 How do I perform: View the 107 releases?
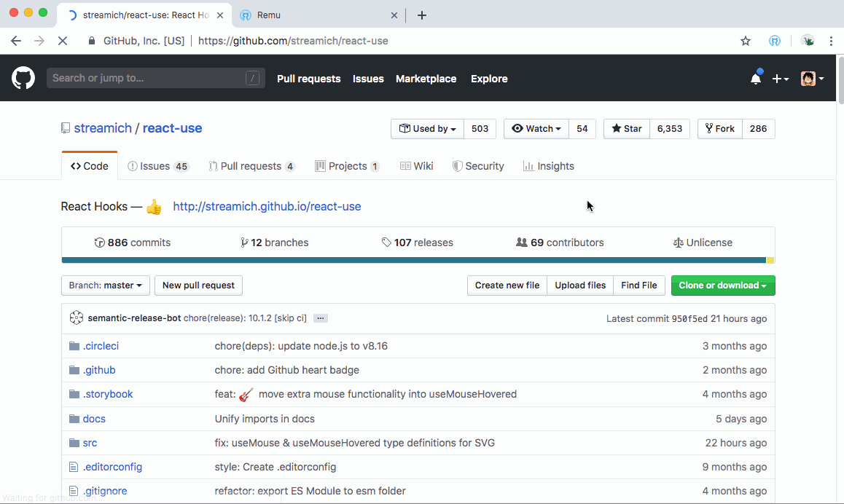(x=417, y=243)
